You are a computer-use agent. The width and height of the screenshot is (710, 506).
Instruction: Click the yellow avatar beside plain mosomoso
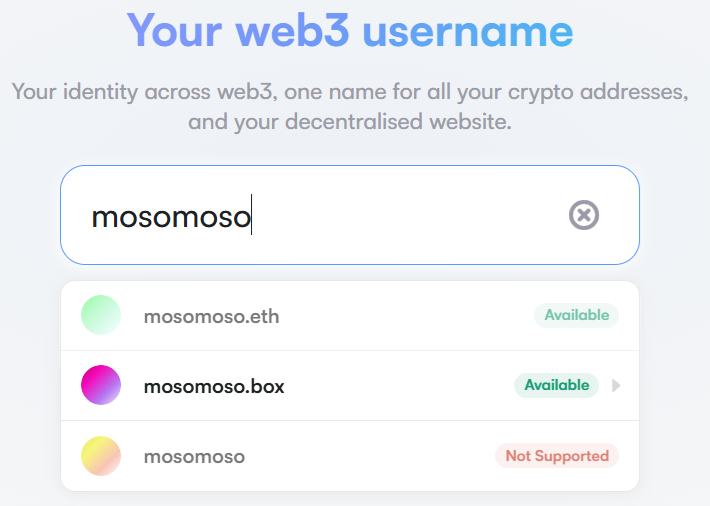click(101, 456)
